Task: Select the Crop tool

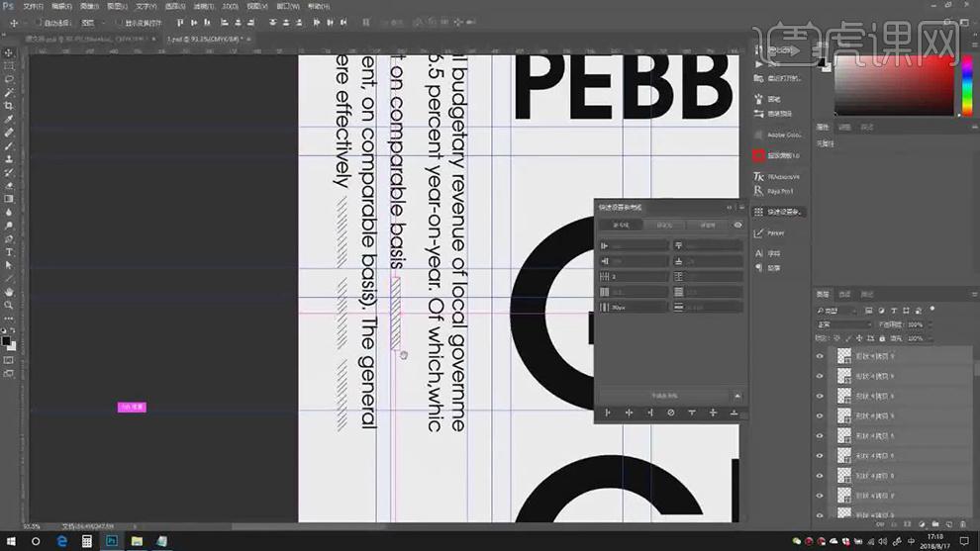Action: (9, 106)
